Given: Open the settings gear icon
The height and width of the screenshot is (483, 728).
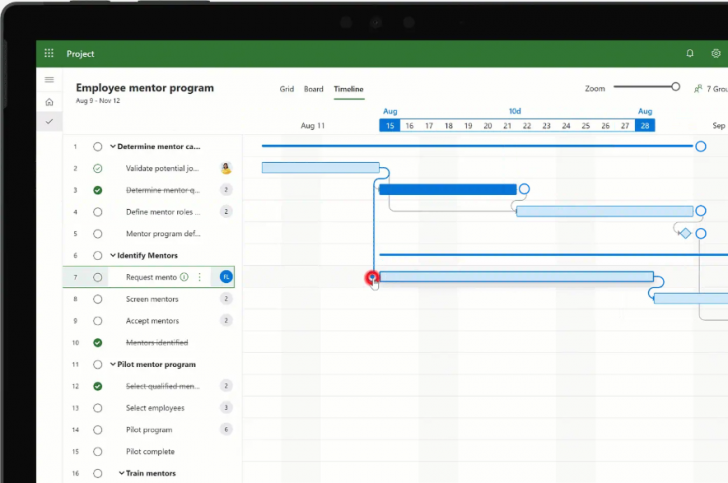Looking at the screenshot, I should (716, 53).
